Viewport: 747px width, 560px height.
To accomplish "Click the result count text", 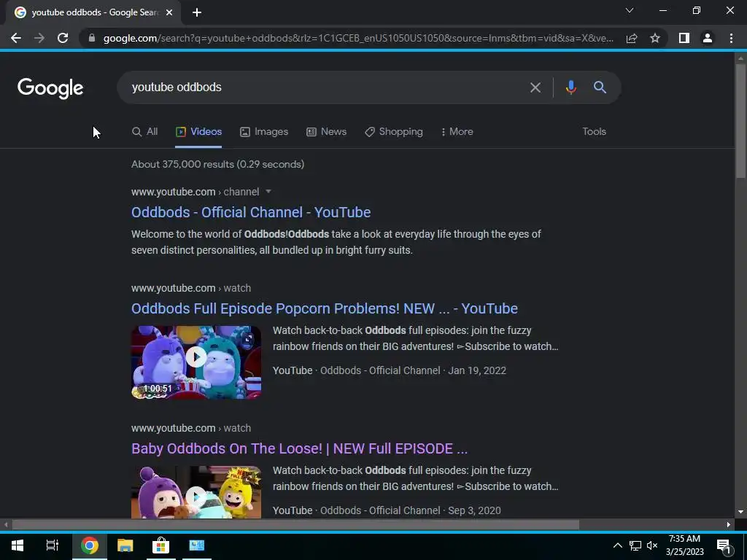I will 217,164.
